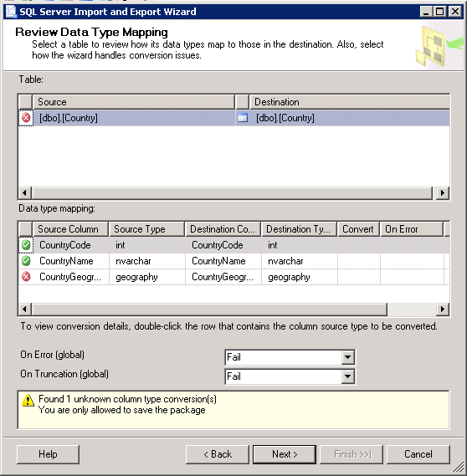This screenshot has width=467, height=476.
Task: Click the destination table icon for [dbo].[Country]
Action: point(243,118)
